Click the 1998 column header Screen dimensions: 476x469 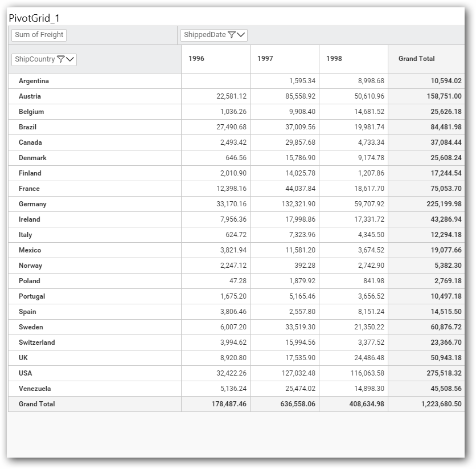pos(334,59)
